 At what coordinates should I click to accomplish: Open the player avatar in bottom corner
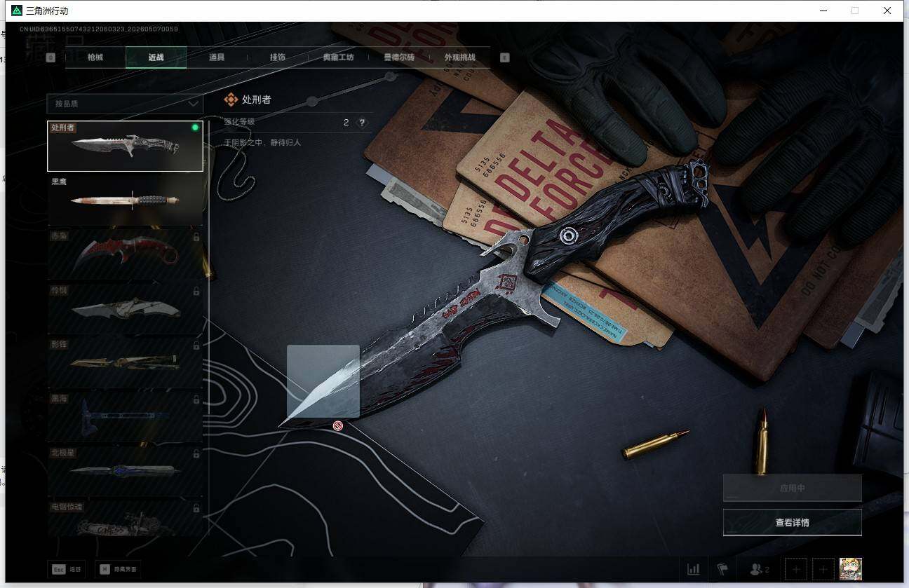(851, 569)
